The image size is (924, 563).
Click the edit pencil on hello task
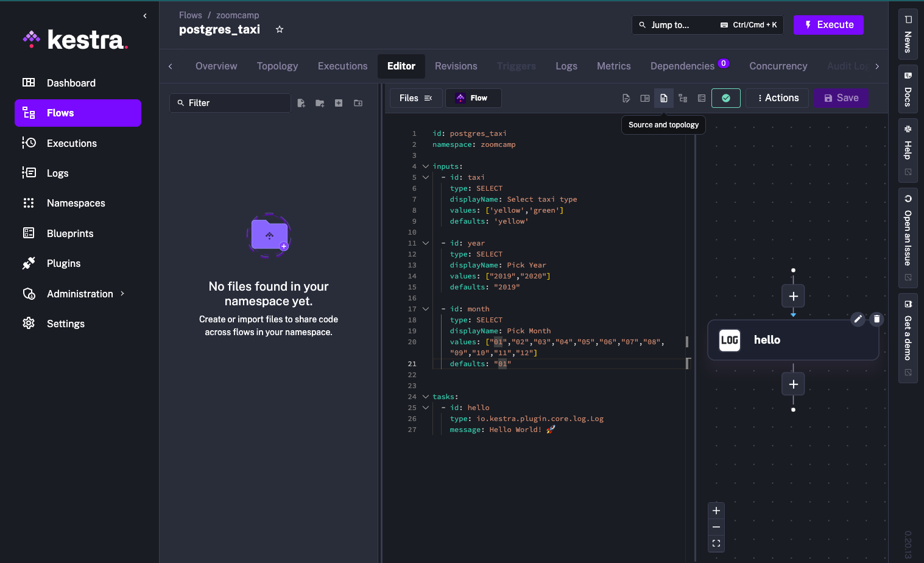click(858, 319)
